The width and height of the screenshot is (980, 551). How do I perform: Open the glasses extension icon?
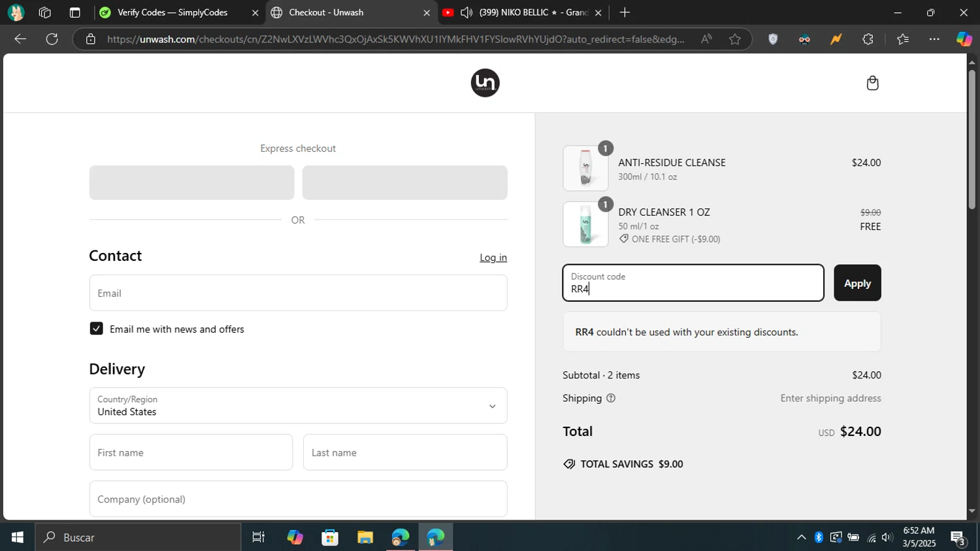[804, 39]
